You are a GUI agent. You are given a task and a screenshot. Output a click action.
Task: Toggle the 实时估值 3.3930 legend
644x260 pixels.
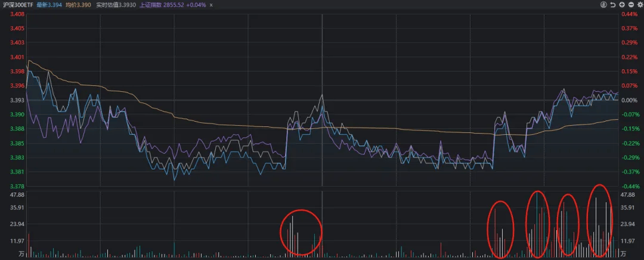click(x=116, y=5)
